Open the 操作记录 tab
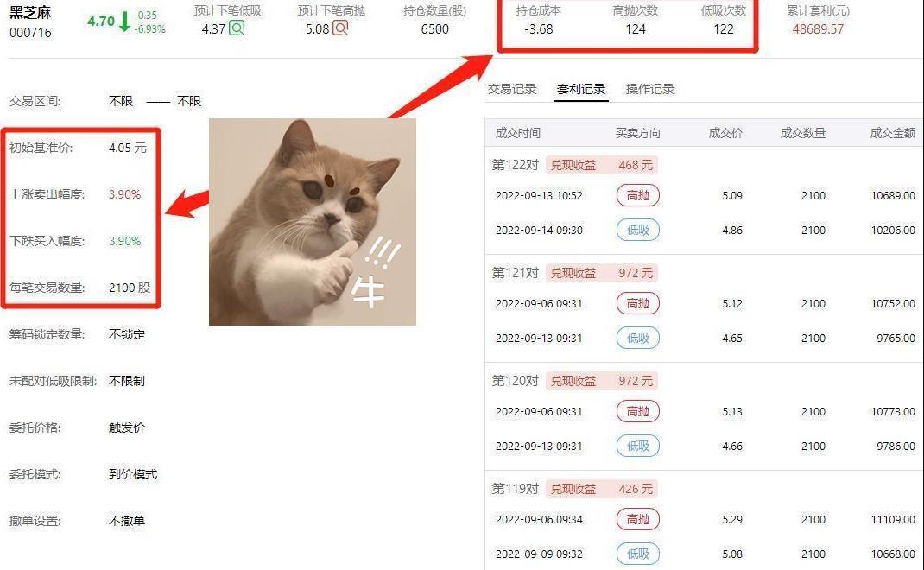The image size is (924, 570). coord(650,89)
